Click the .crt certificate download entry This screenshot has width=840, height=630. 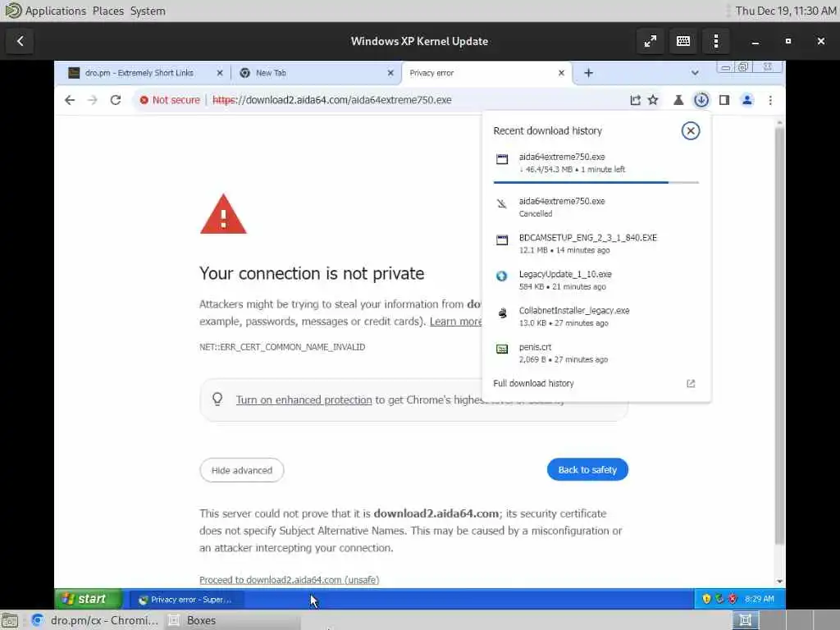596,353
